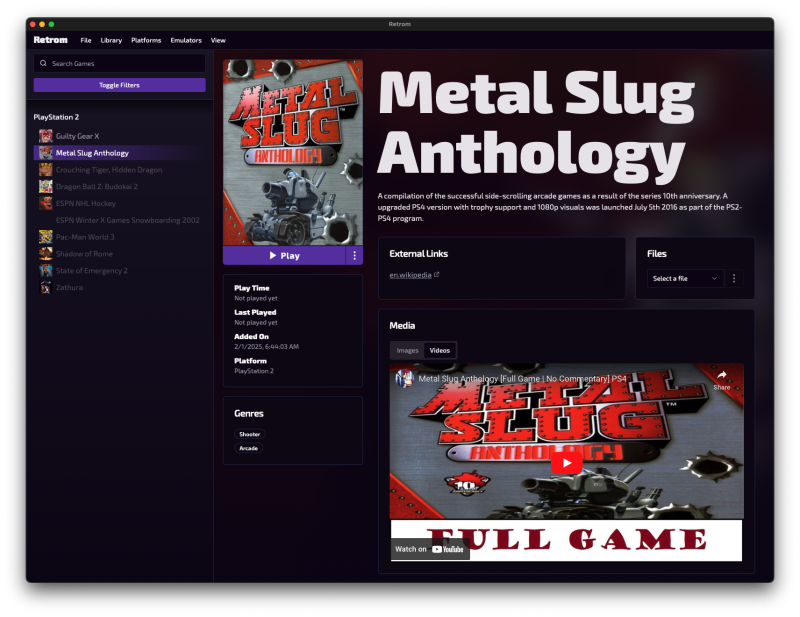Click the red close window button
This screenshot has width=800, height=617.
coord(33,24)
